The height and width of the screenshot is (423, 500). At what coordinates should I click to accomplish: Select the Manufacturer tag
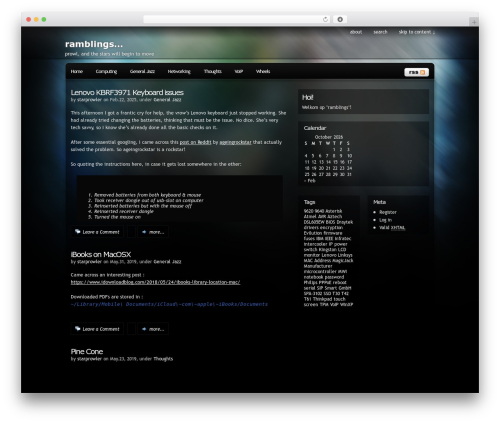click(x=318, y=266)
